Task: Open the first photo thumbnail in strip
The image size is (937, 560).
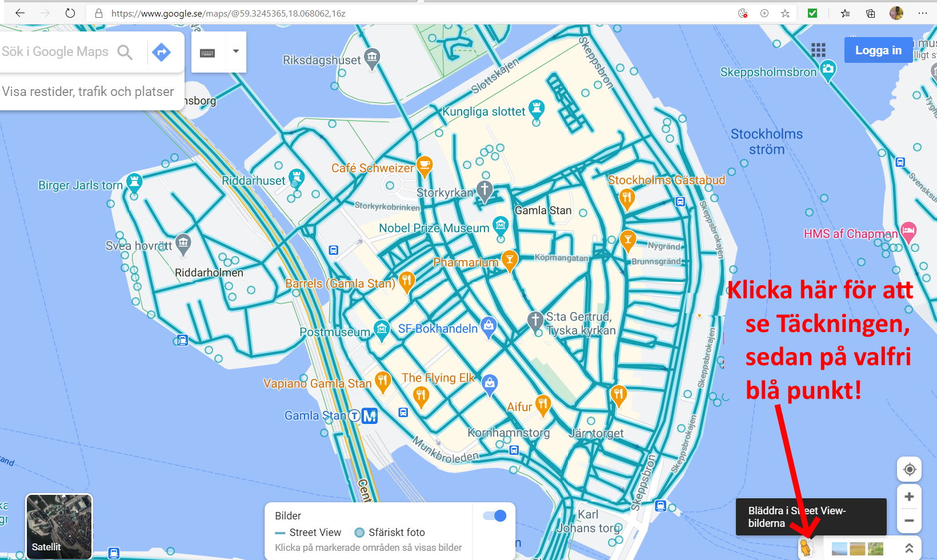Action: (x=839, y=549)
